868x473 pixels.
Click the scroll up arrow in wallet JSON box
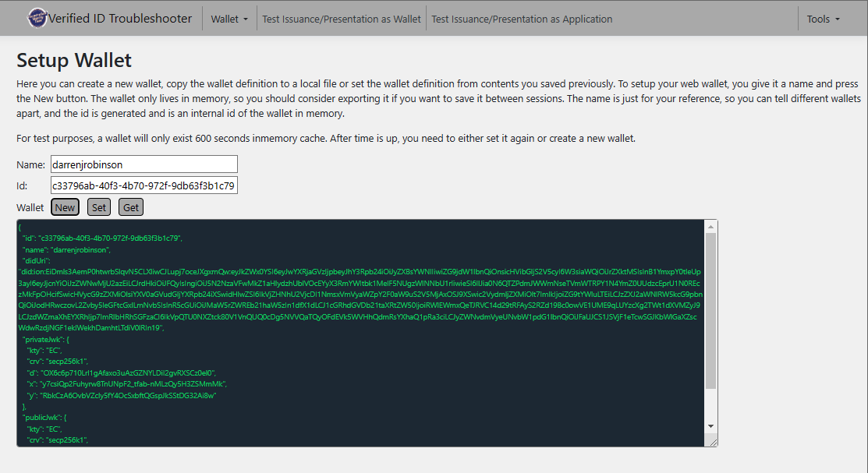(710, 227)
